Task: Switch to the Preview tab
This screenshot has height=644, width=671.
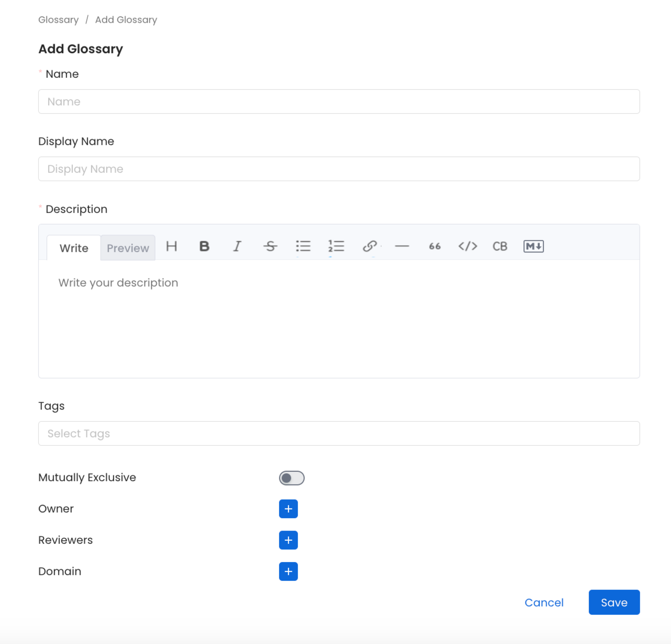Action: [x=128, y=248]
